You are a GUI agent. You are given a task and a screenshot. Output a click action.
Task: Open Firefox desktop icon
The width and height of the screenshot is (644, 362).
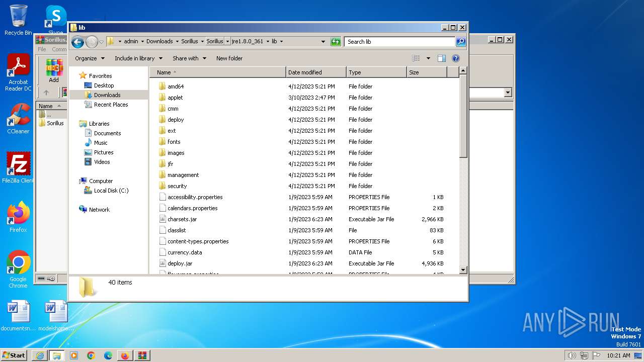click(x=18, y=217)
